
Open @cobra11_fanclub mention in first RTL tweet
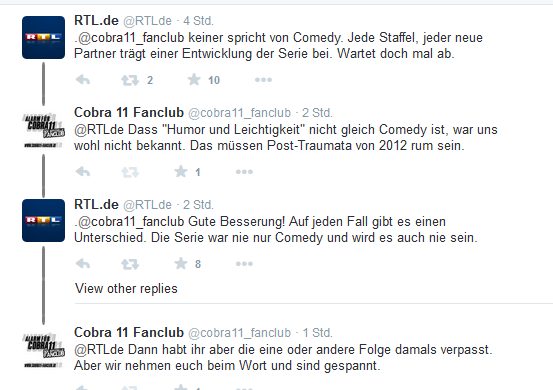131,37
